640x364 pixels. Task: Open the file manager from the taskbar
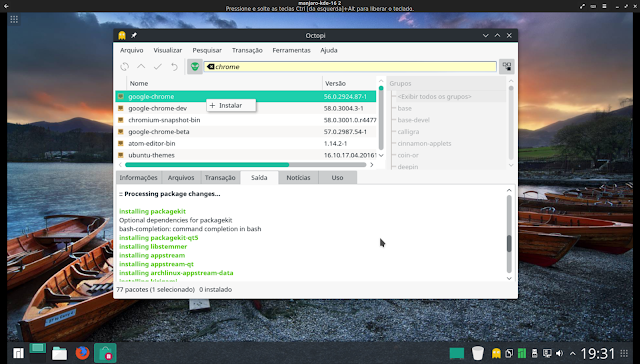(x=59, y=353)
